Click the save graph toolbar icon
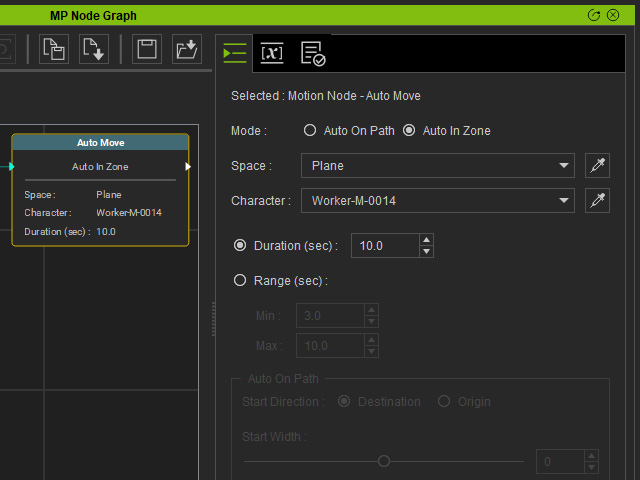This screenshot has width=640, height=480. pos(147,49)
